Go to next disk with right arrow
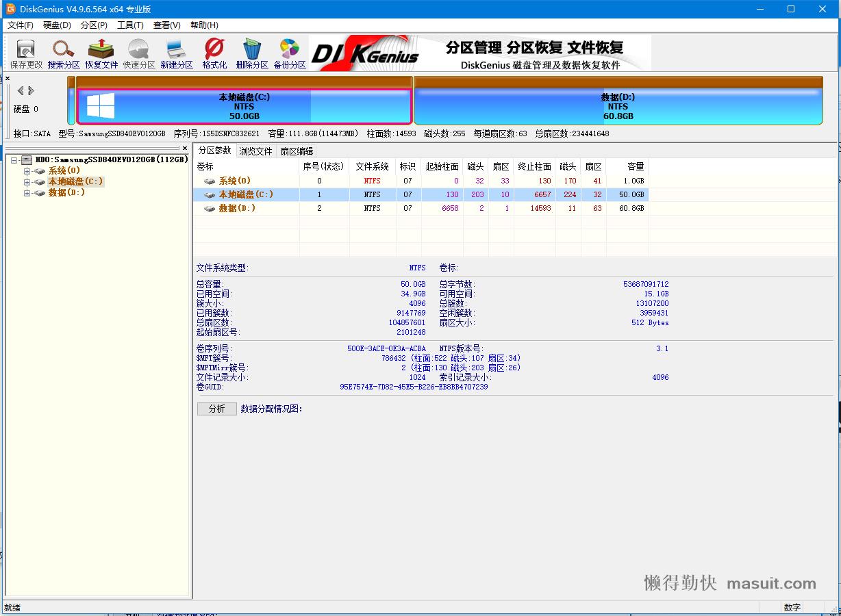Viewport: 841px width, 616px height. [31, 90]
